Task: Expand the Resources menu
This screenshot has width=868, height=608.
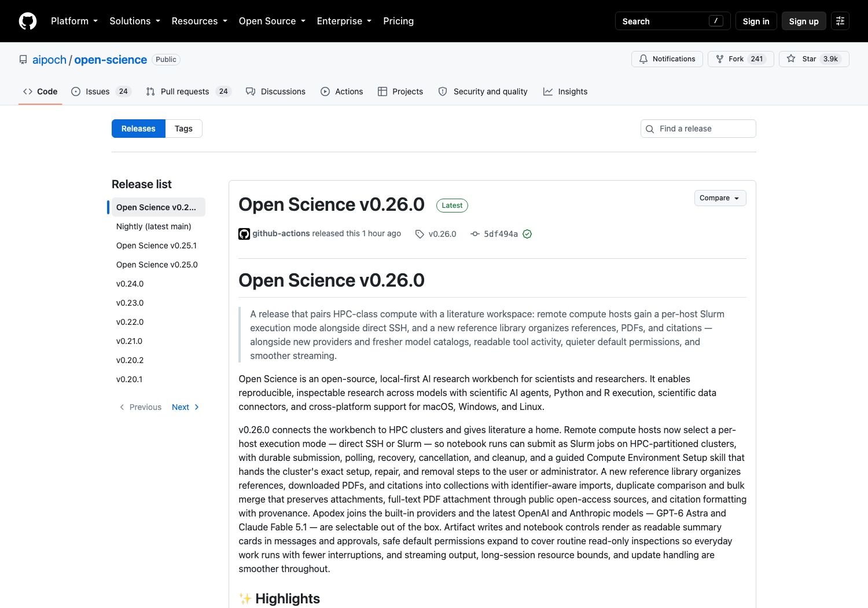Action: click(x=200, y=21)
